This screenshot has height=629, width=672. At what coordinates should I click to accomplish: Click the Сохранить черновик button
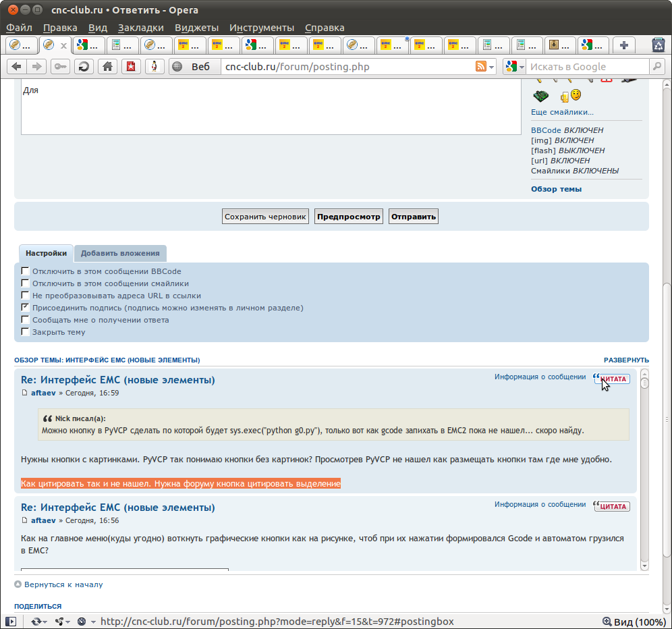[265, 217]
